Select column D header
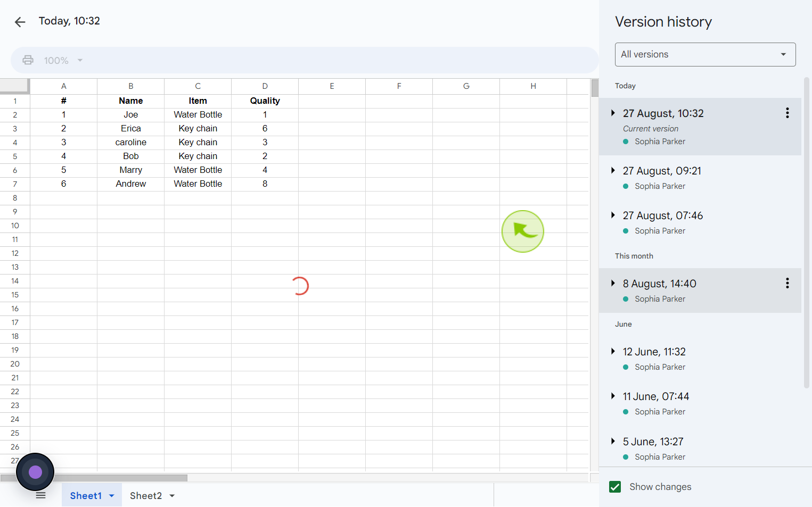 (x=265, y=86)
